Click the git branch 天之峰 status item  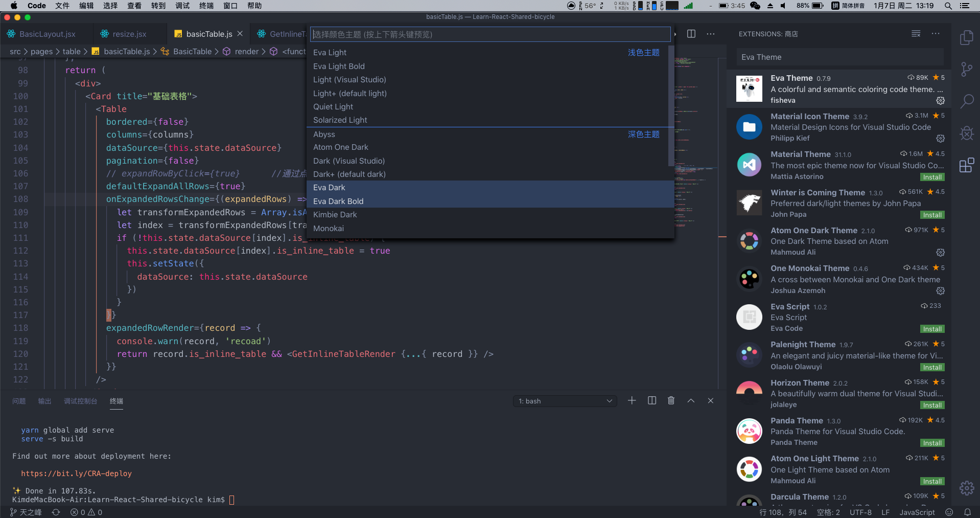click(26, 512)
